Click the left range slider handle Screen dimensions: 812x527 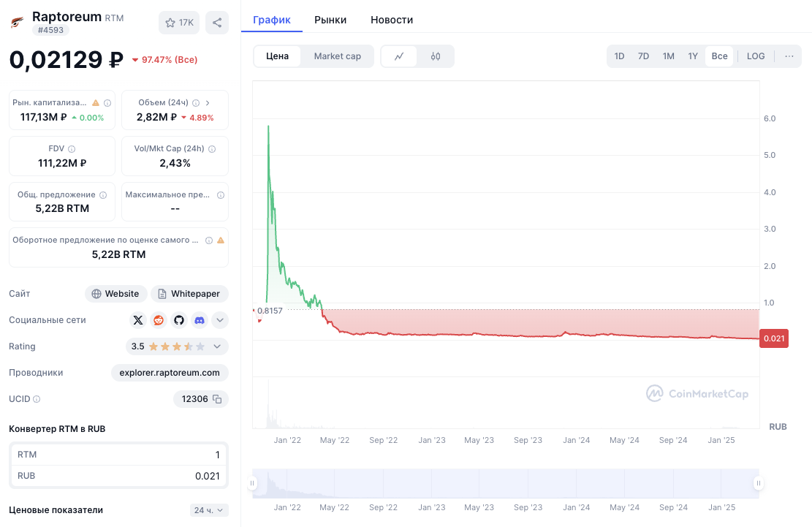pos(252,484)
